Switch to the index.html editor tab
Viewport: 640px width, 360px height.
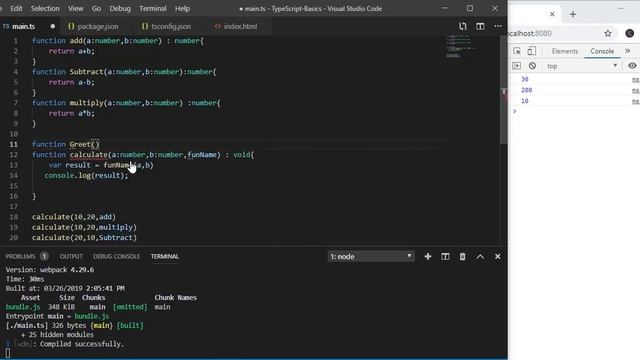240,26
